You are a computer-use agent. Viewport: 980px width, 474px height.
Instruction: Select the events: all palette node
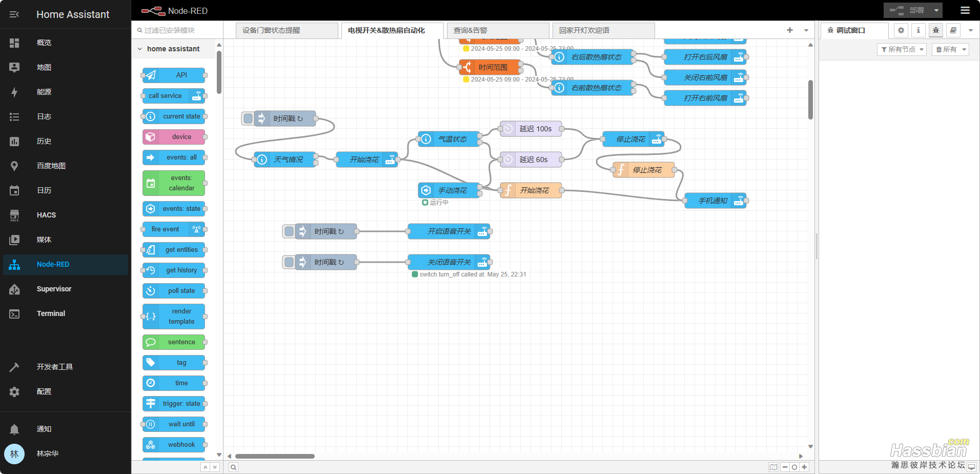(174, 157)
